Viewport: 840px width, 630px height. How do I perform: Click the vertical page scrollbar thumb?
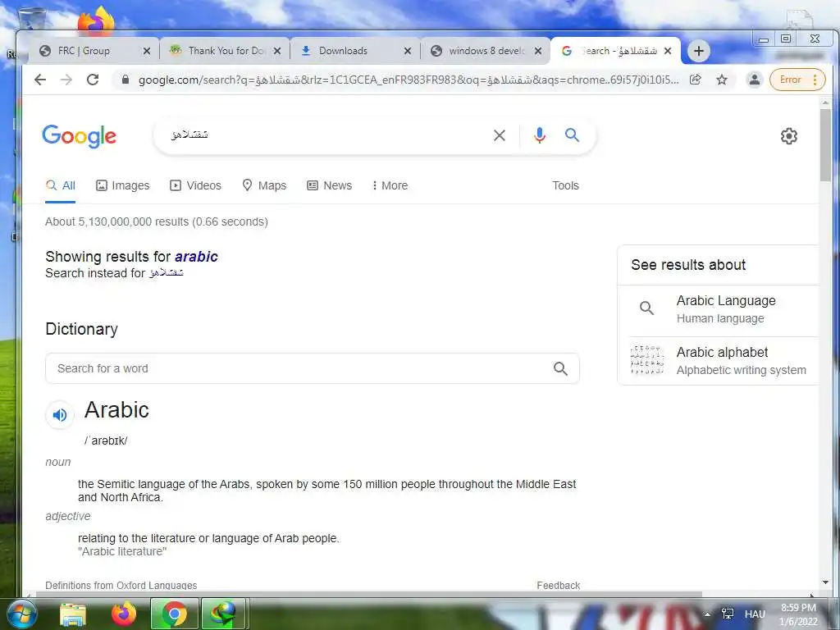pos(825,144)
